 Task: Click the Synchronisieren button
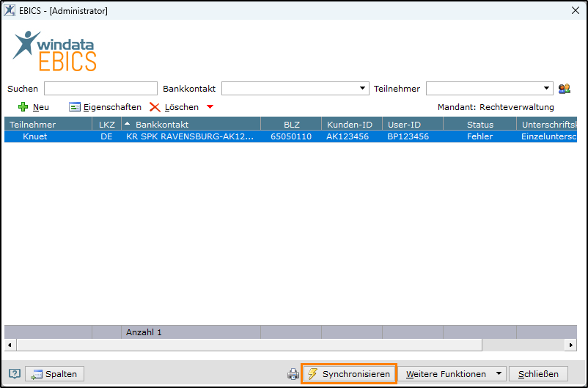(x=349, y=374)
